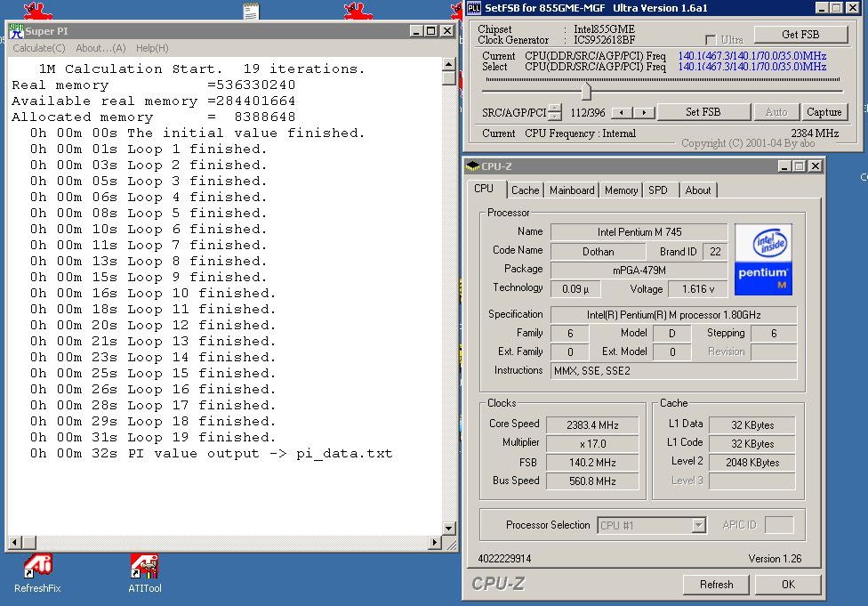The height and width of the screenshot is (606, 868).
Task: Click the Instructions field MMX, SSE, SSE2
Action: click(673, 370)
